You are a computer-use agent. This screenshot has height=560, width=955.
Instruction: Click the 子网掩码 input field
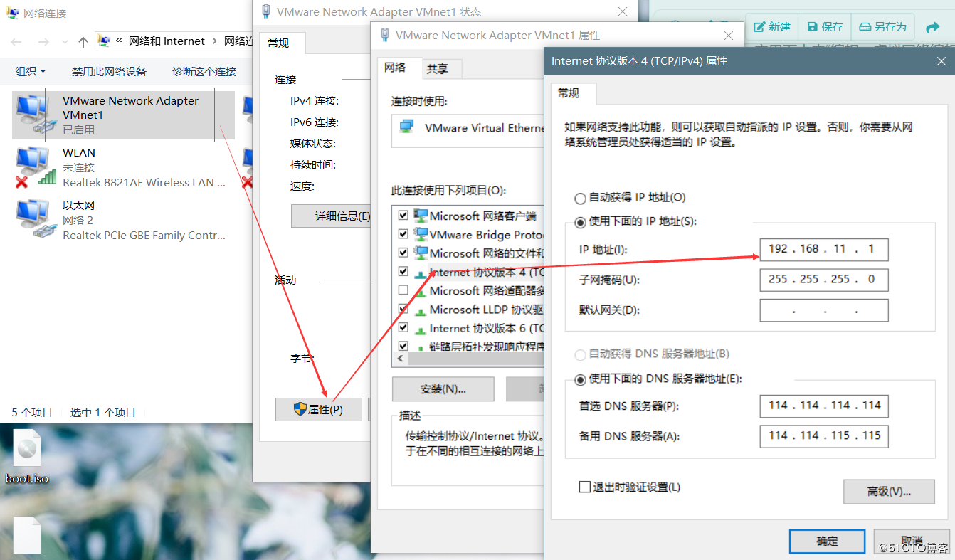coord(824,280)
